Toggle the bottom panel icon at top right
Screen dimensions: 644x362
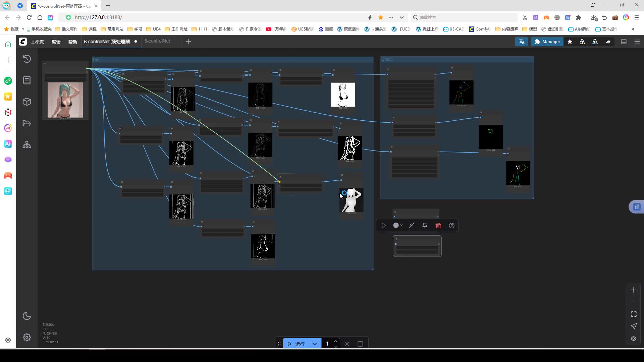624,42
